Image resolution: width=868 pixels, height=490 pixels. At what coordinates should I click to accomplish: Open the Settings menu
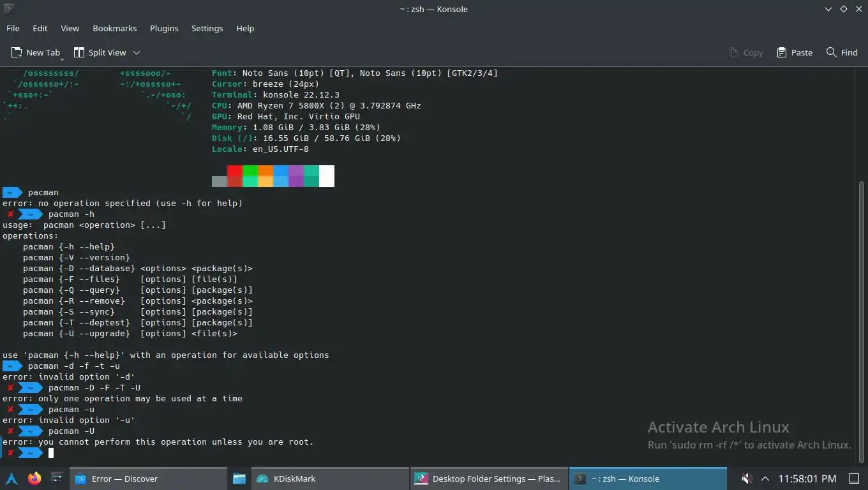pyautogui.click(x=207, y=28)
